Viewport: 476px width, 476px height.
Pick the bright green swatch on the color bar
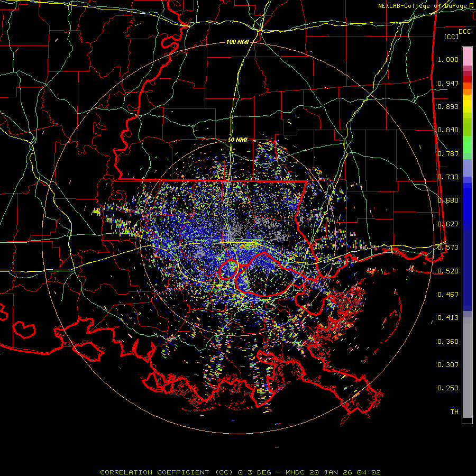pos(467,144)
